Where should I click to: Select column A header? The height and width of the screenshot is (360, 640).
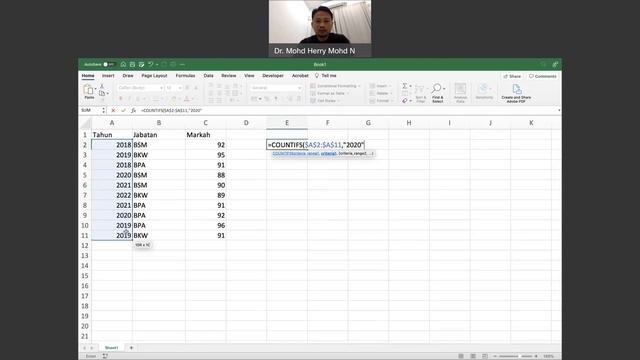pos(112,123)
